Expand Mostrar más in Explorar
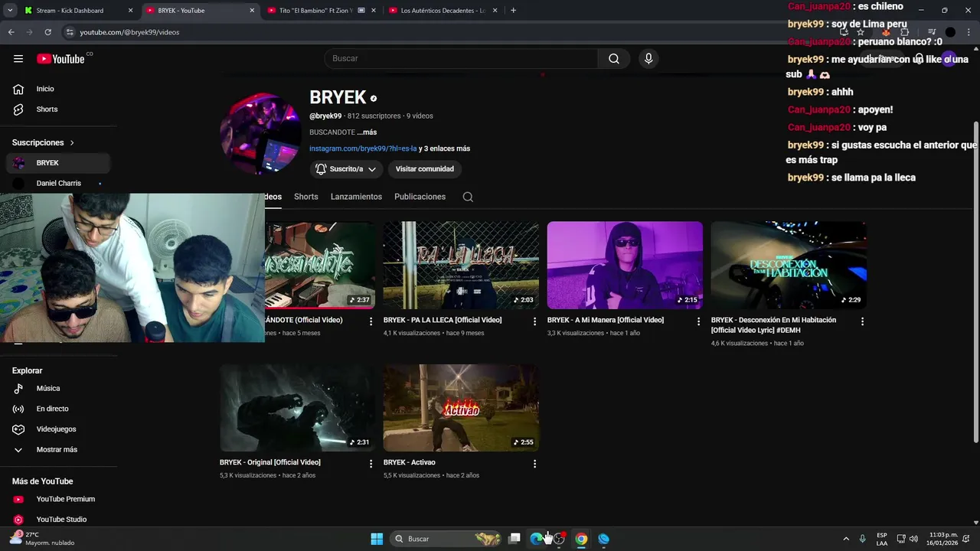The height and width of the screenshot is (551, 980). (x=58, y=450)
